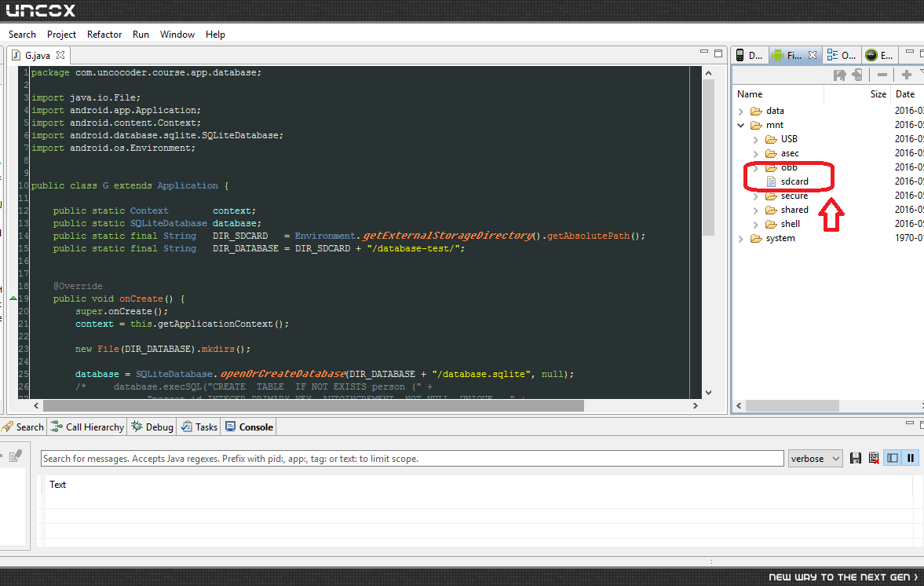
Task: Click the Text column header in LogCat
Action: (57, 485)
